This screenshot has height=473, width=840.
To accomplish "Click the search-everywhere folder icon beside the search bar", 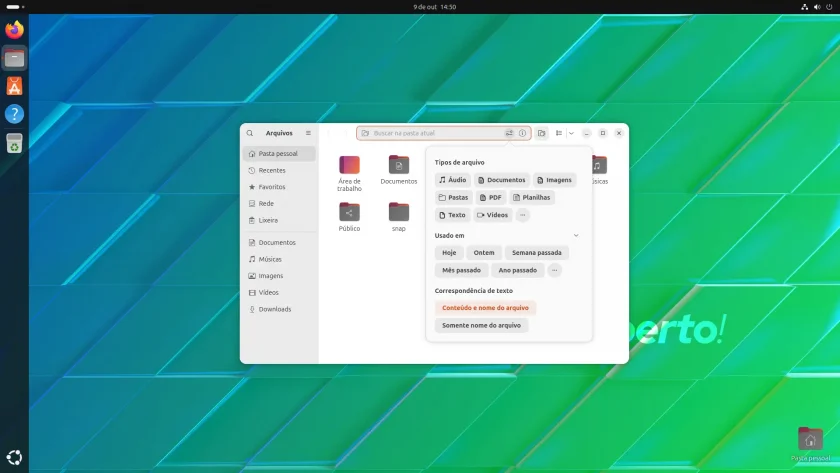I will tap(542, 133).
